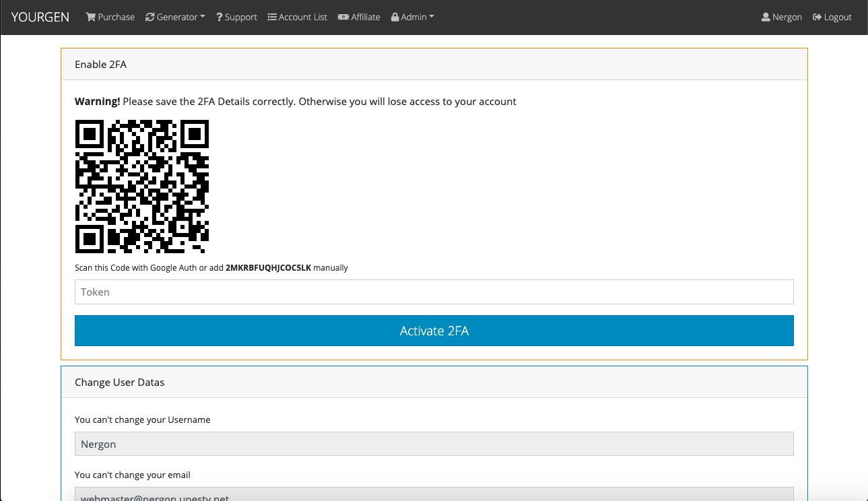This screenshot has width=868, height=501.
Task: Go to Account List
Action: point(298,17)
